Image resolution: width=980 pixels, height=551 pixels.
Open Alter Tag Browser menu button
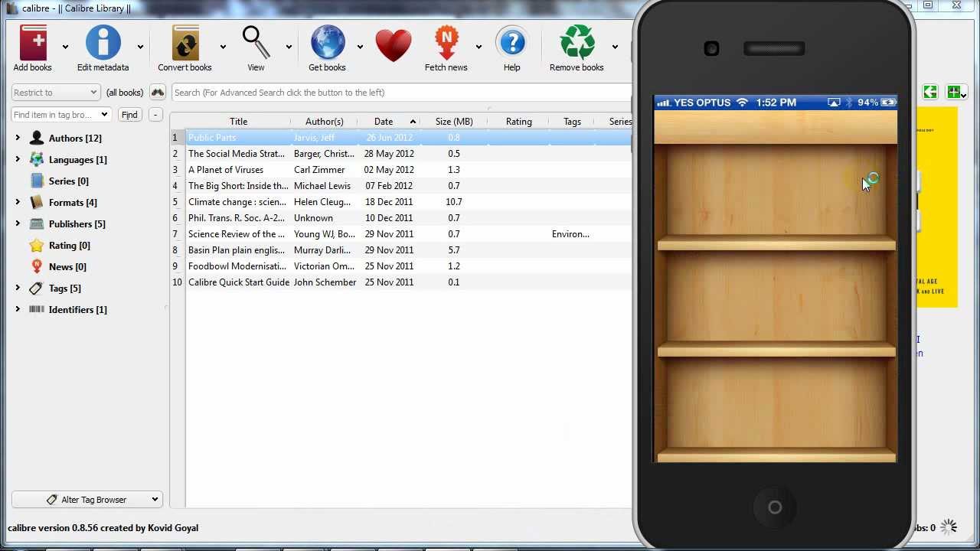pyautogui.click(x=87, y=500)
